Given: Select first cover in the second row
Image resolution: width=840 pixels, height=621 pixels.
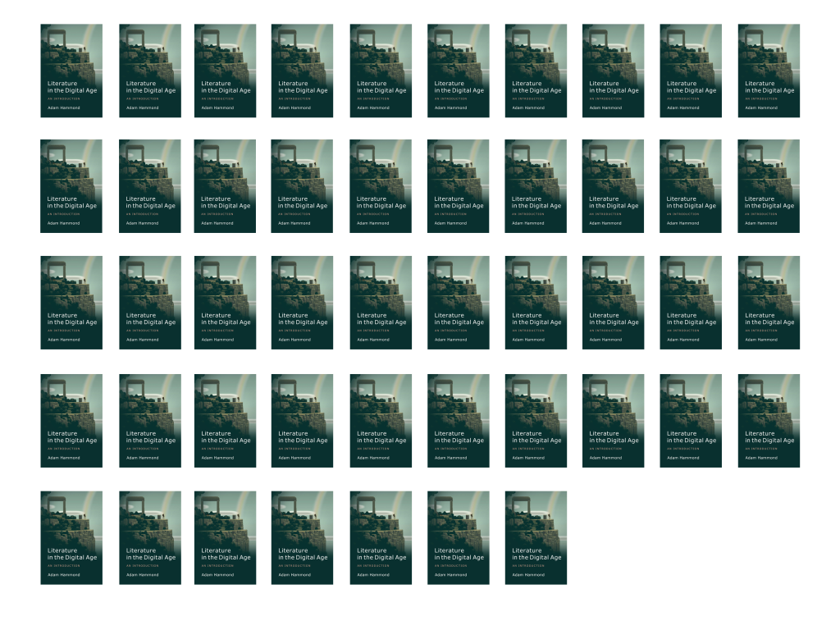Looking at the screenshot, I should coord(71,186).
